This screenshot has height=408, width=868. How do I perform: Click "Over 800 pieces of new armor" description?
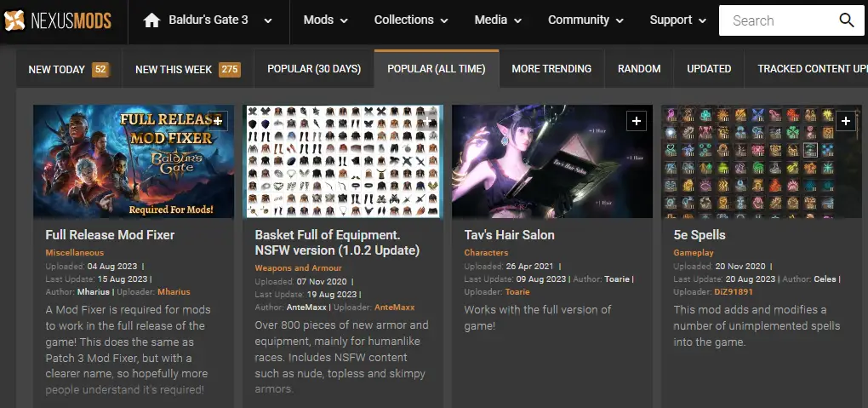(x=341, y=357)
